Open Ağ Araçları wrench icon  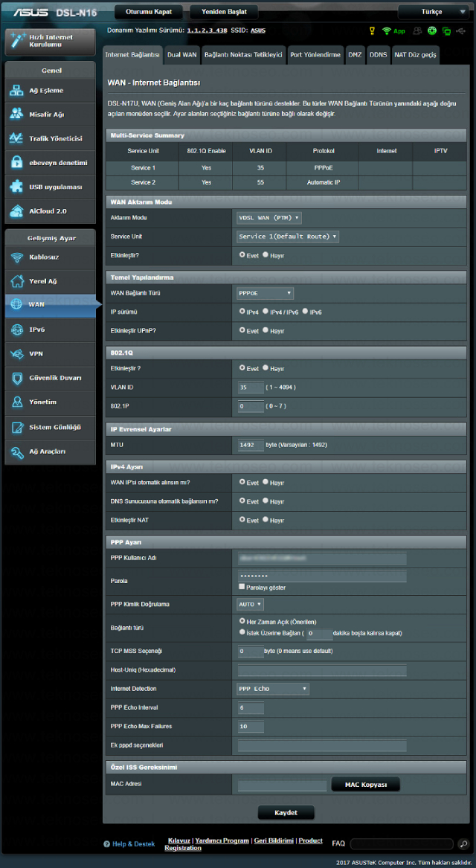pyautogui.click(x=16, y=451)
